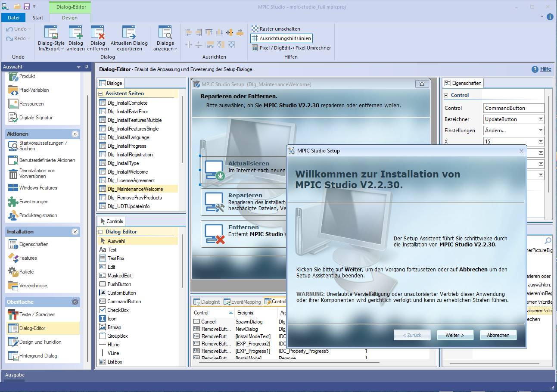557x392 pixels.
Task: Open Pfad-Variablen in the sidebar
Action: 34,90
